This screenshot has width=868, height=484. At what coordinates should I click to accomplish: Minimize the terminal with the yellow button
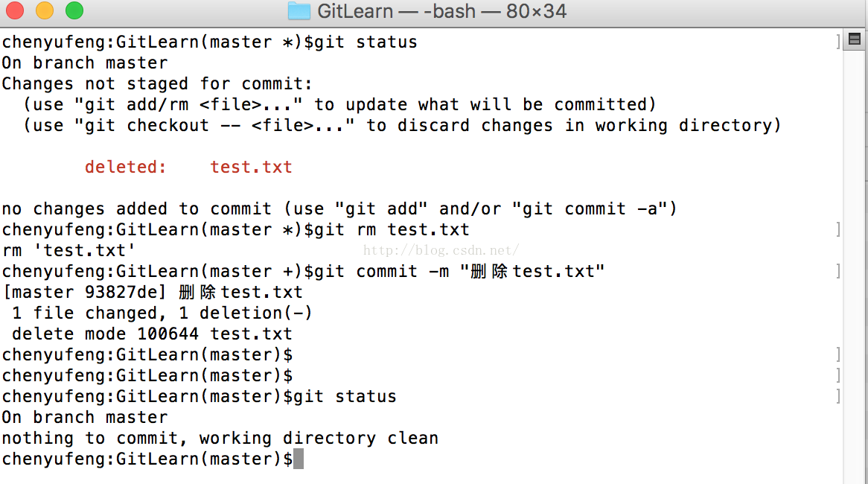pos(45,10)
